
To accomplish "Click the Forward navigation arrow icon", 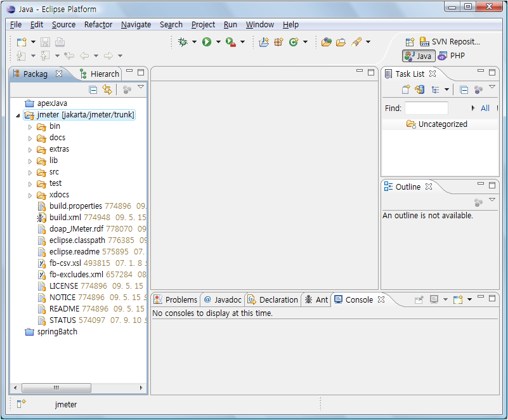I will pyautogui.click(x=108, y=56).
